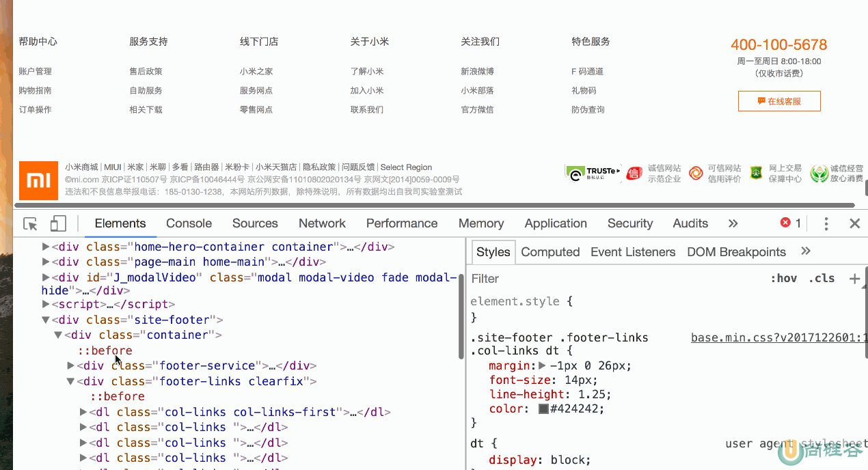Click the 零售网点 footer link
Viewport: 868px width, 470px height.
(256, 109)
